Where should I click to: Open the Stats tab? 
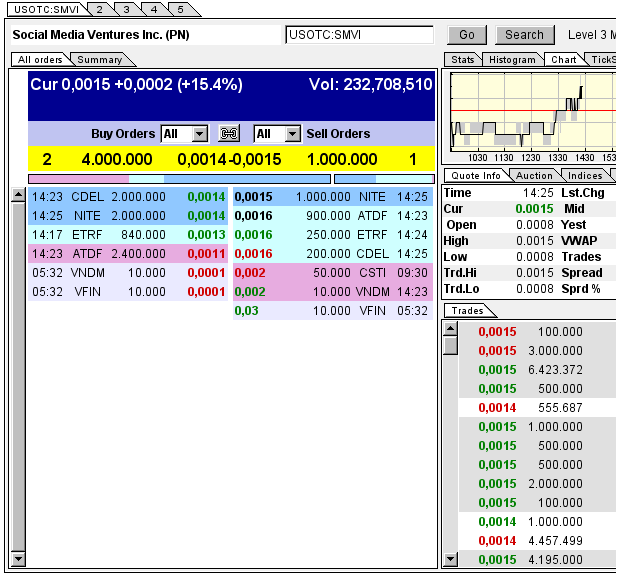pyautogui.click(x=462, y=60)
